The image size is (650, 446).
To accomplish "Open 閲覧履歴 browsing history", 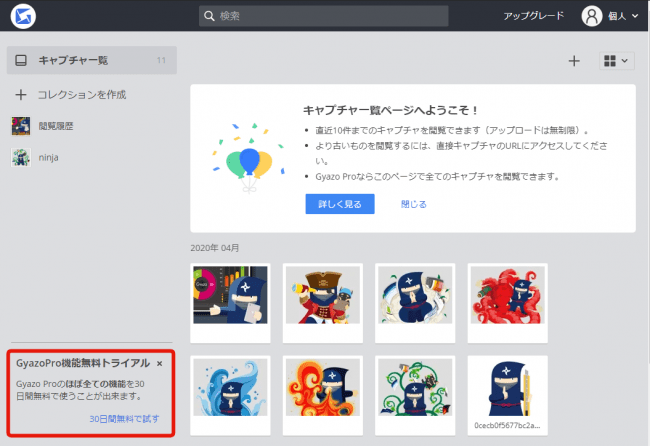I will 56,126.
